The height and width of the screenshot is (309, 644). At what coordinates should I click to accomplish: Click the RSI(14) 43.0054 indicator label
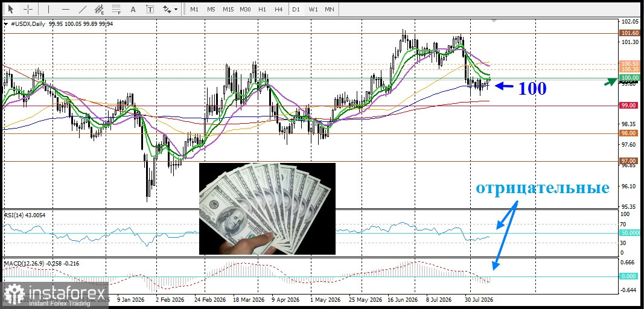point(25,214)
